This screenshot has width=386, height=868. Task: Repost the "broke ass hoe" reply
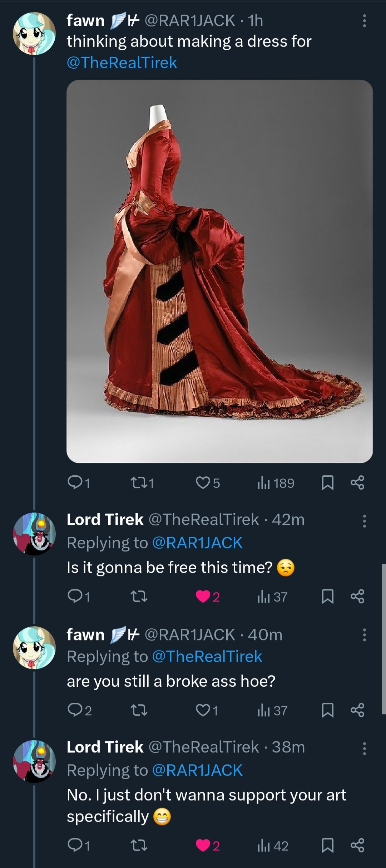pos(139,710)
